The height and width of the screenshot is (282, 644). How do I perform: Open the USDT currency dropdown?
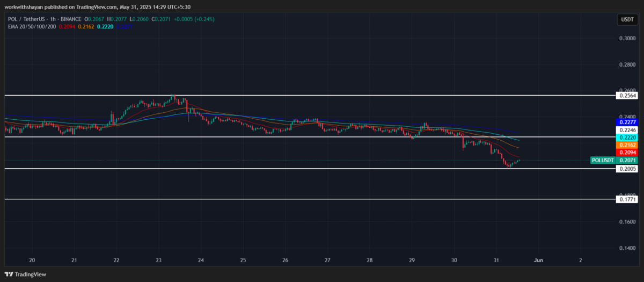(x=626, y=20)
